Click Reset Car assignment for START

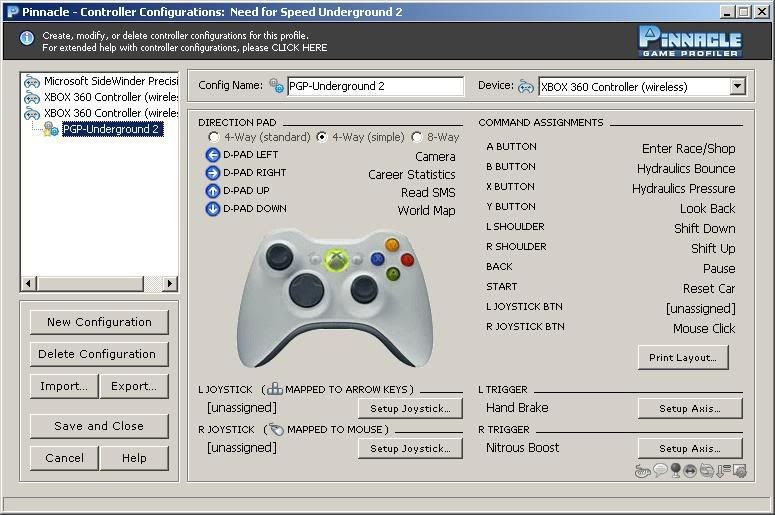(x=709, y=288)
